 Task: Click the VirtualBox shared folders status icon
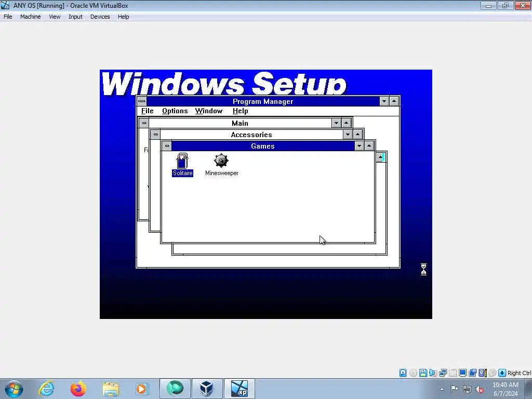[472, 373]
